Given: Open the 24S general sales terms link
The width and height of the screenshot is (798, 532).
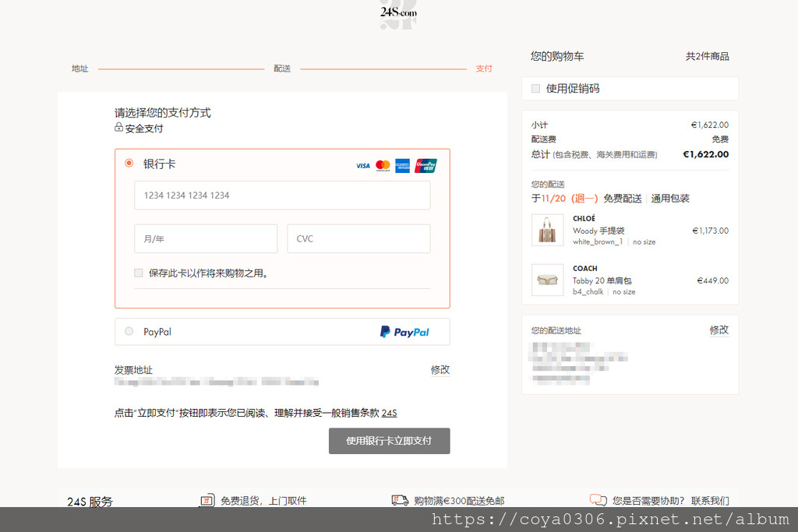Looking at the screenshot, I should [x=390, y=413].
